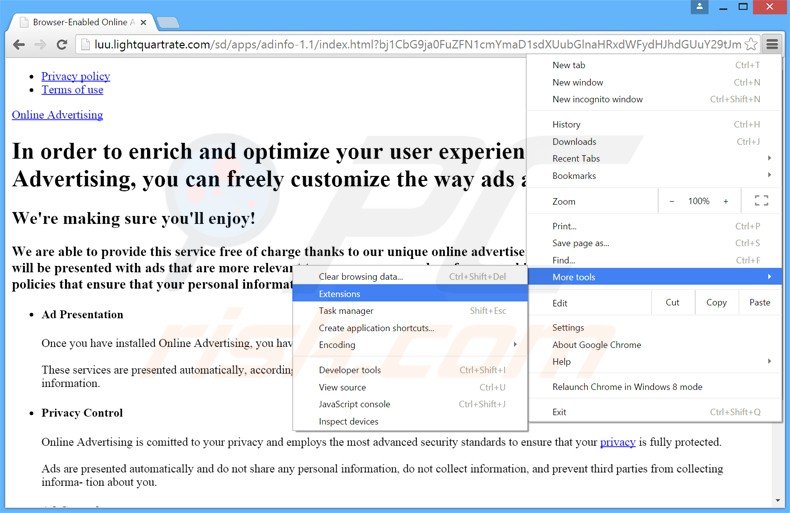Open the Terms of use link

coord(72,90)
